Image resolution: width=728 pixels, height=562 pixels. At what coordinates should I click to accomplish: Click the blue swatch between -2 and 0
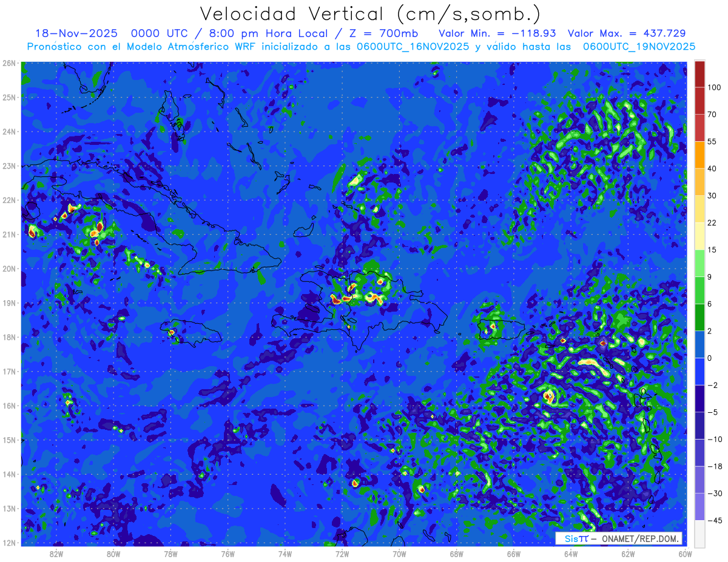(x=699, y=372)
